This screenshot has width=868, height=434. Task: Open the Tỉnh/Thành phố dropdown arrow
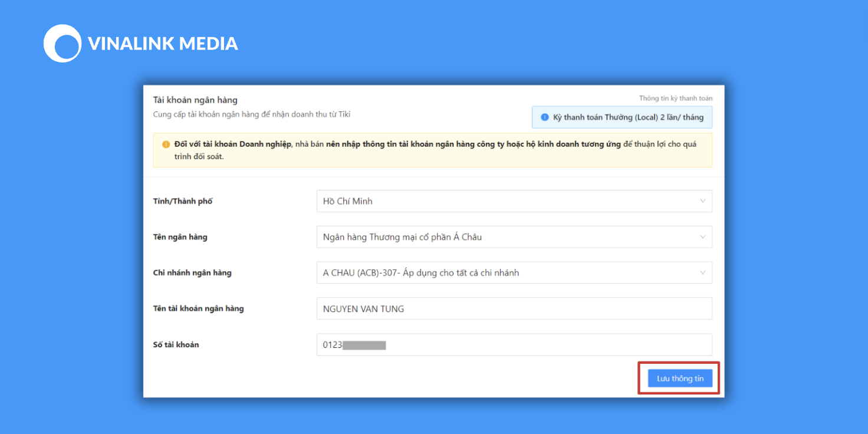(702, 201)
